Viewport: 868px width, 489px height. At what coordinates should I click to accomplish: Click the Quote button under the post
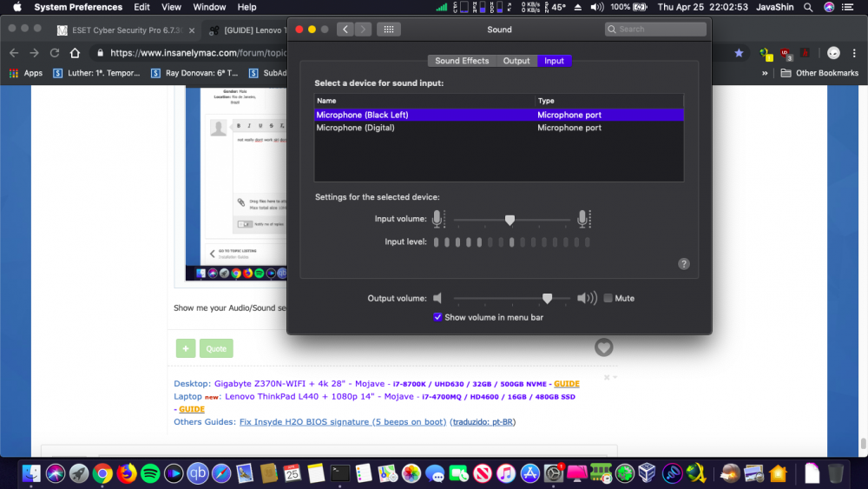pos(216,348)
